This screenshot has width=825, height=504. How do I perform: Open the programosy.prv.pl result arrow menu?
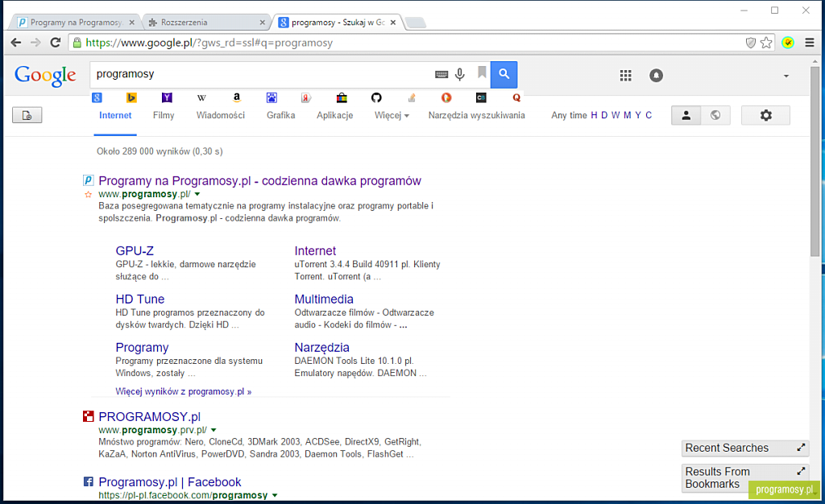click(x=214, y=430)
